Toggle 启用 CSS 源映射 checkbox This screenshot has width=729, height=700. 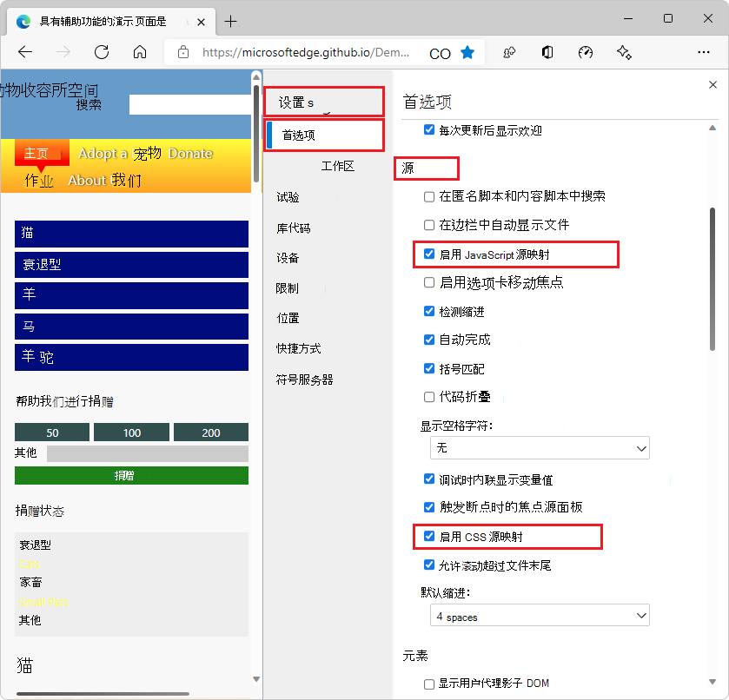click(x=429, y=536)
